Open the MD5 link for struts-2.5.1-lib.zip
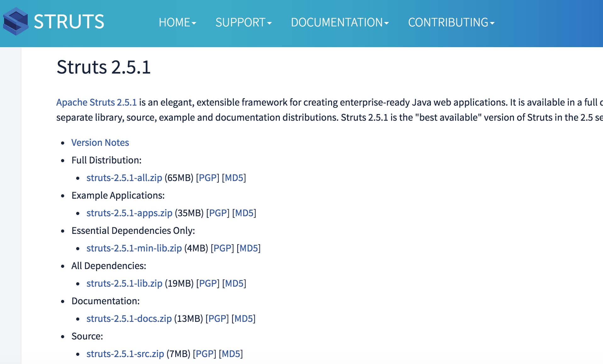 234,283
